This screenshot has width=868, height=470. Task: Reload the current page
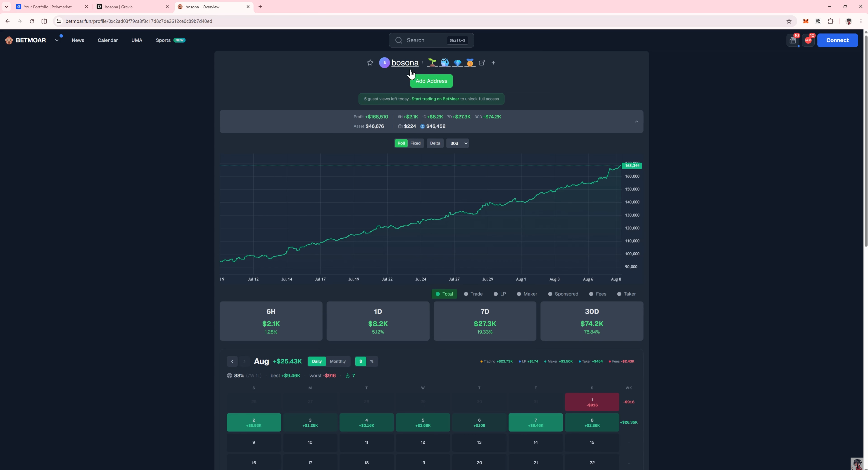point(32,21)
